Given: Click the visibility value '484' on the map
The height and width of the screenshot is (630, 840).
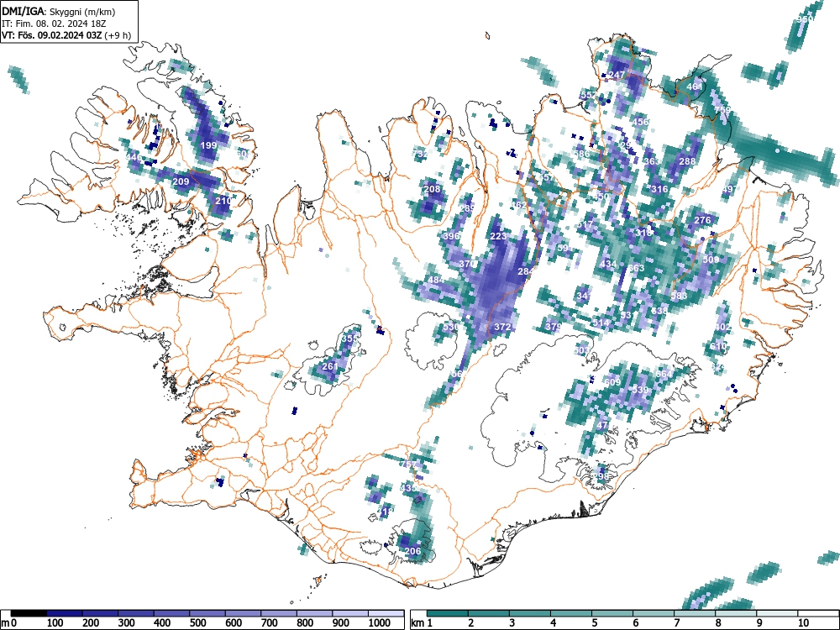Looking at the screenshot, I should tap(436, 281).
